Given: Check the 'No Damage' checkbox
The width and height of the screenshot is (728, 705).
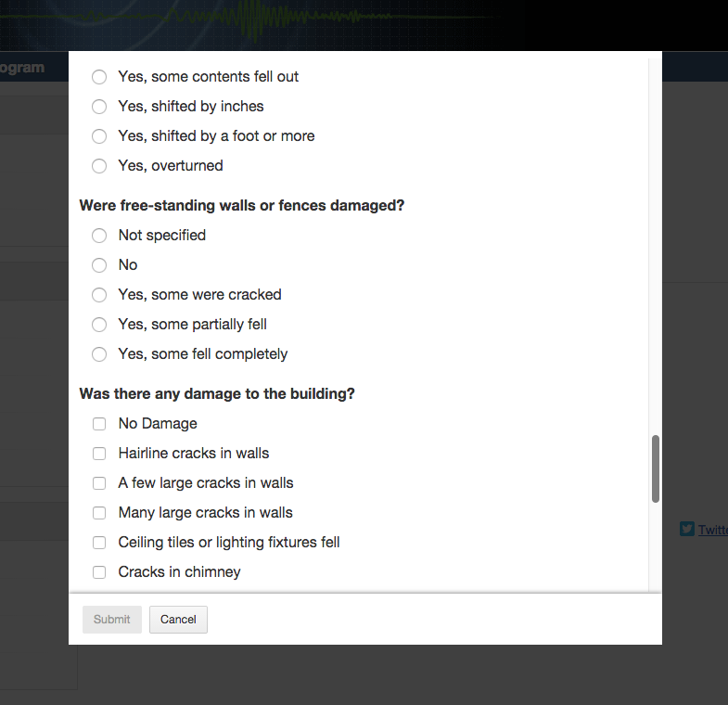Looking at the screenshot, I should pos(99,424).
